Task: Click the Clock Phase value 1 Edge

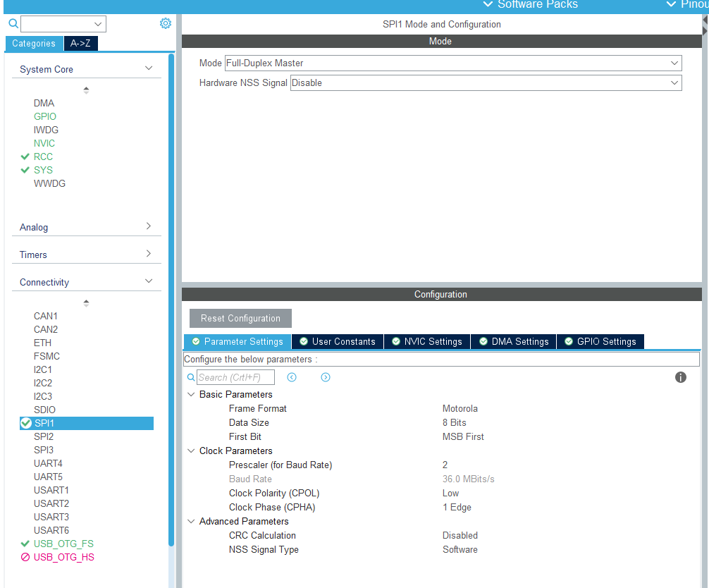Action: click(x=457, y=507)
